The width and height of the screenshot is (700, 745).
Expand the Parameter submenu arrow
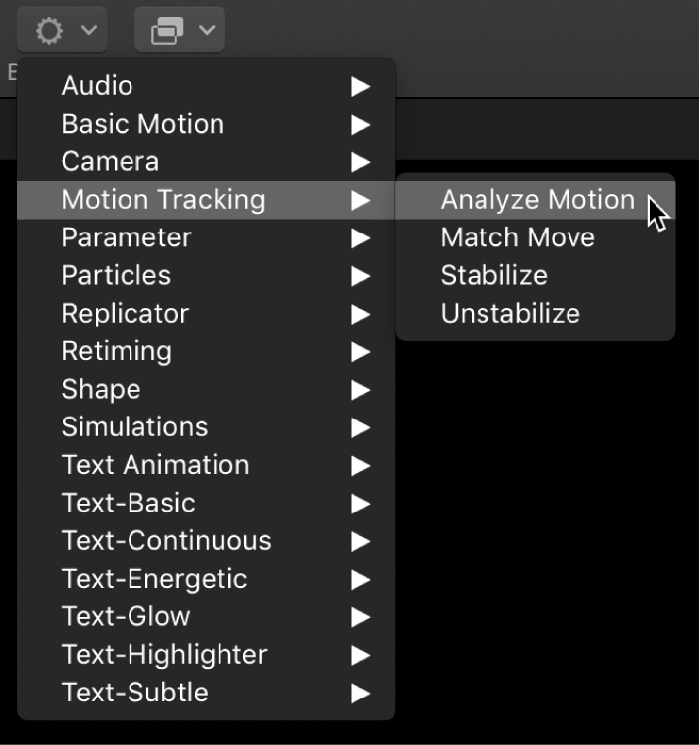(x=360, y=238)
